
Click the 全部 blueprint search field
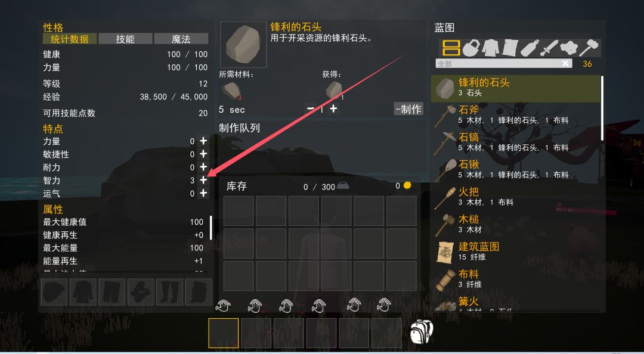tap(503, 63)
